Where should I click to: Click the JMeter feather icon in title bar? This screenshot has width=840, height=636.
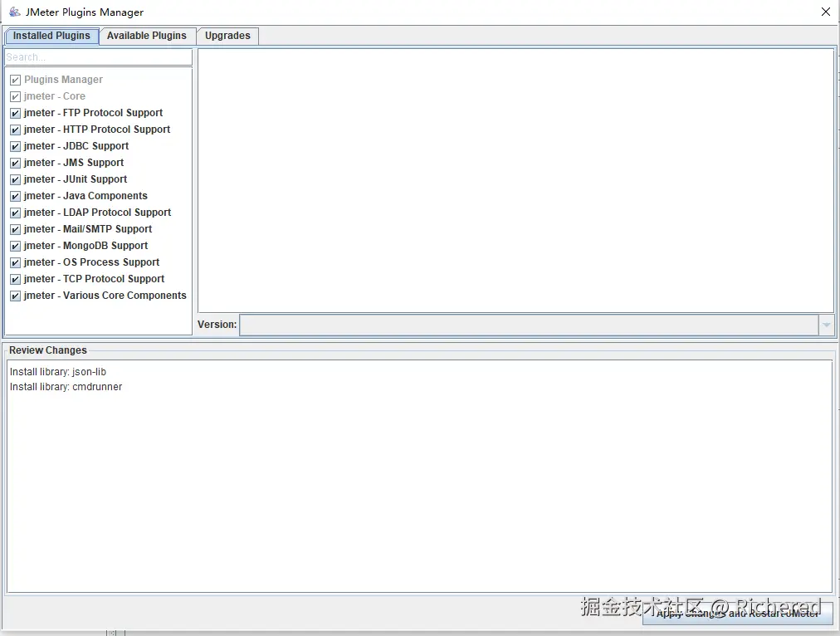14,12
